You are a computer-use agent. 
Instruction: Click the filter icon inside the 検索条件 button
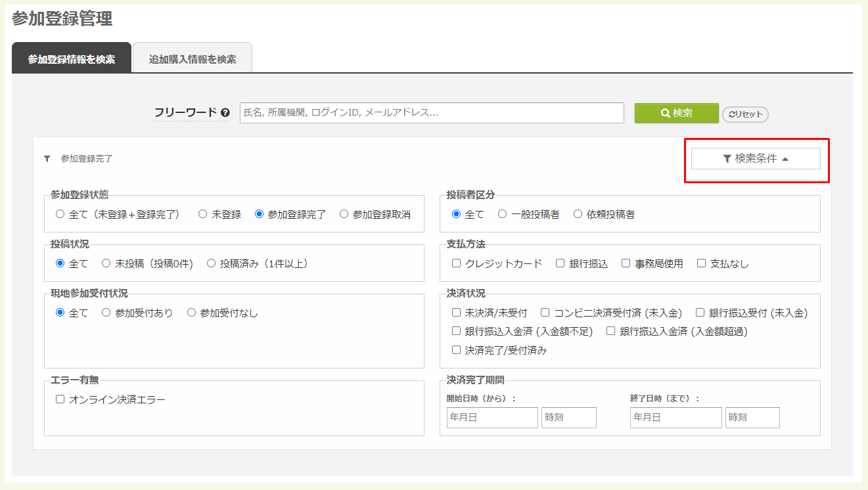pyautogui.click(x=726, y=158)
